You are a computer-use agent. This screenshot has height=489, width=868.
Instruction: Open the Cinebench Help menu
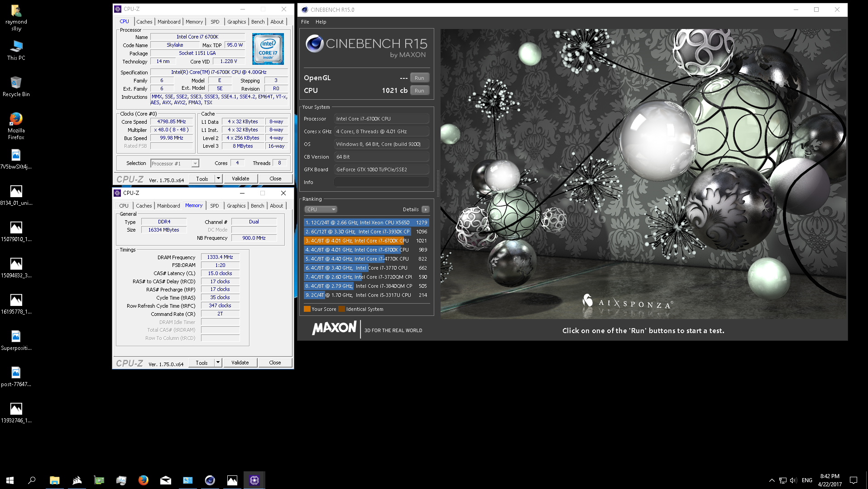point(321,22)
